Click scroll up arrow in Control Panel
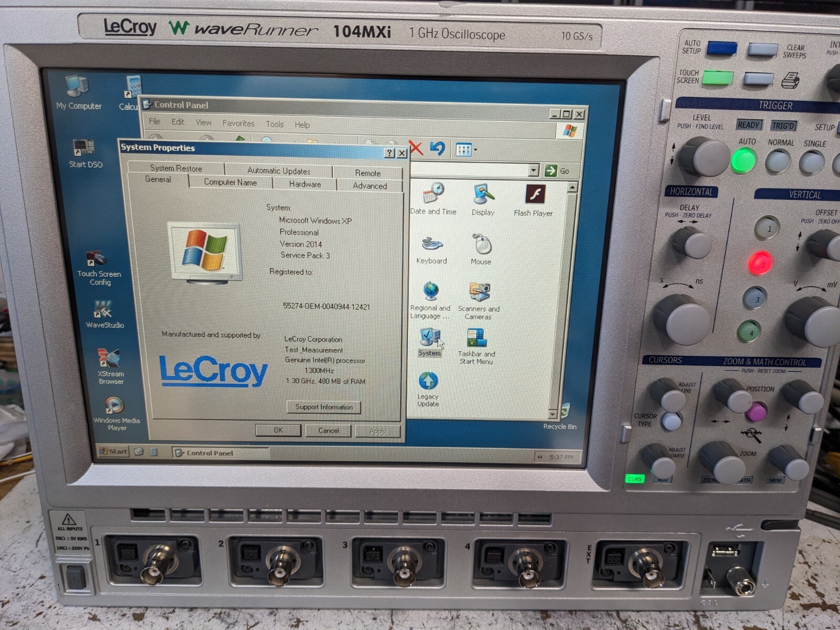 573,187
